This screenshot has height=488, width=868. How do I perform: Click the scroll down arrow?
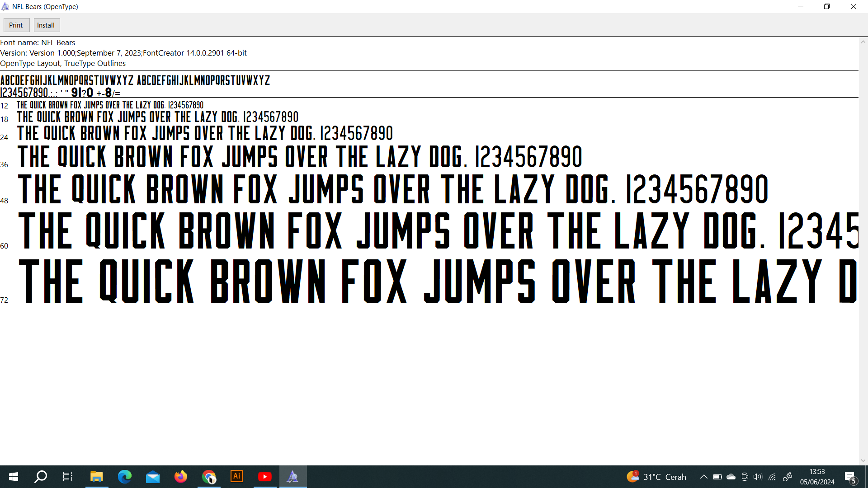863,460
